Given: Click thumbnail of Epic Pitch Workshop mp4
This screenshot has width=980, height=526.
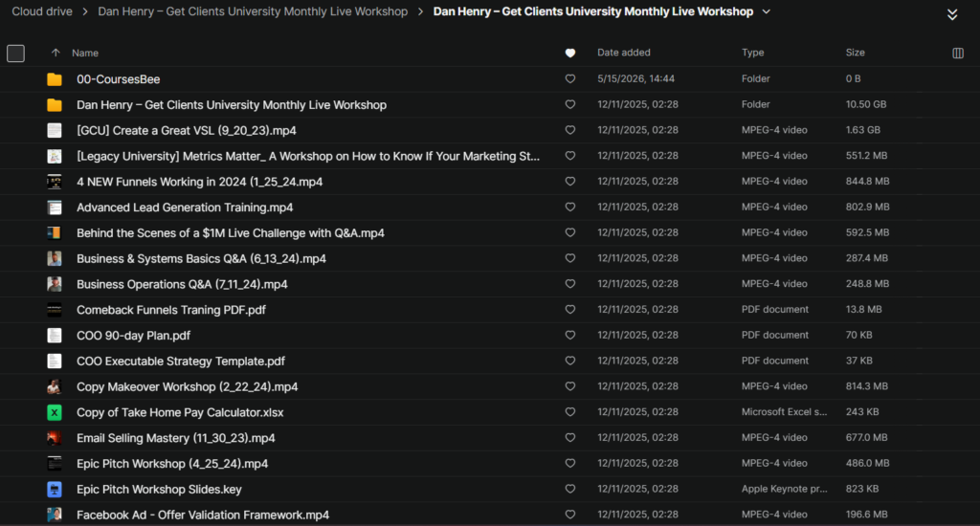Looking at the screenshot, I should click(55, 464).
